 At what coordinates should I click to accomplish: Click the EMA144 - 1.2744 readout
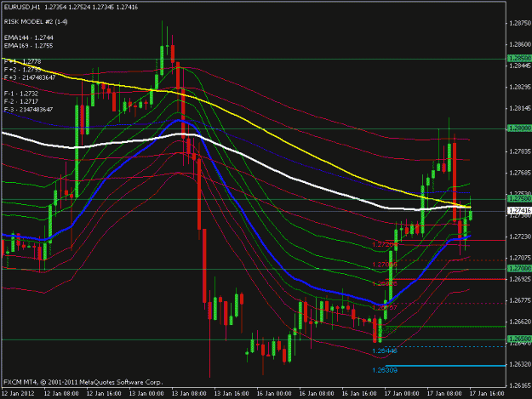[28, 37]
